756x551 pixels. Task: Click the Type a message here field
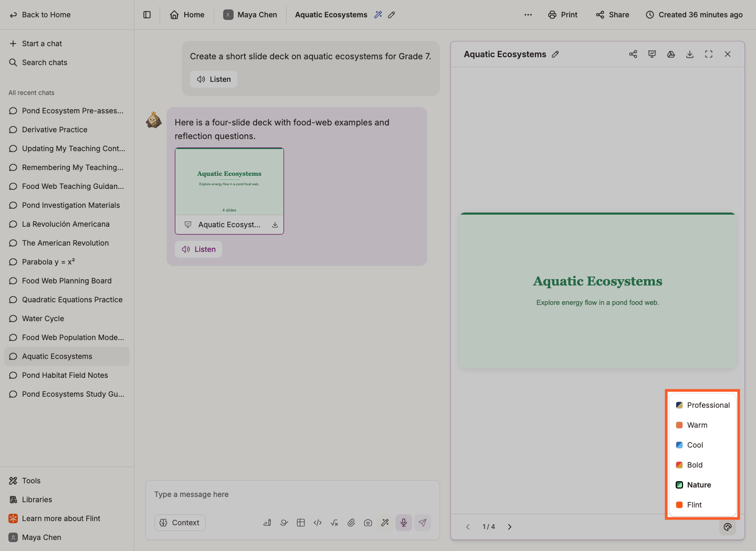(x=292, y=494)
